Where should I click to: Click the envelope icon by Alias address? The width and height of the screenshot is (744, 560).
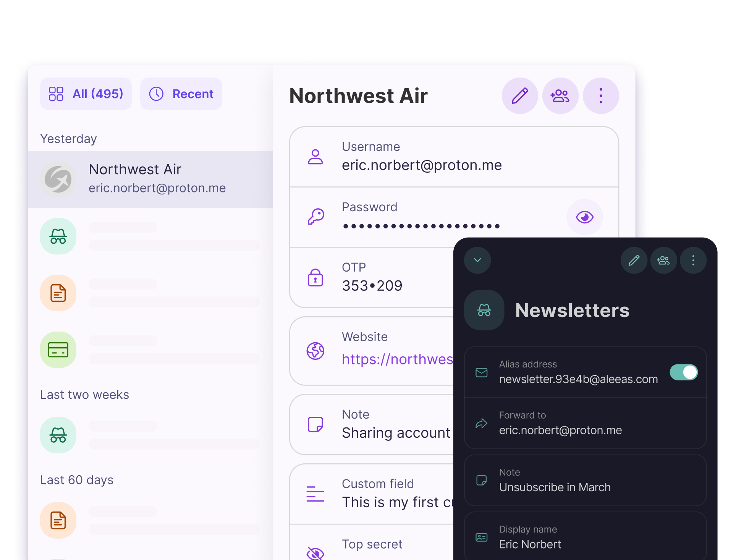tap(481, 372)
